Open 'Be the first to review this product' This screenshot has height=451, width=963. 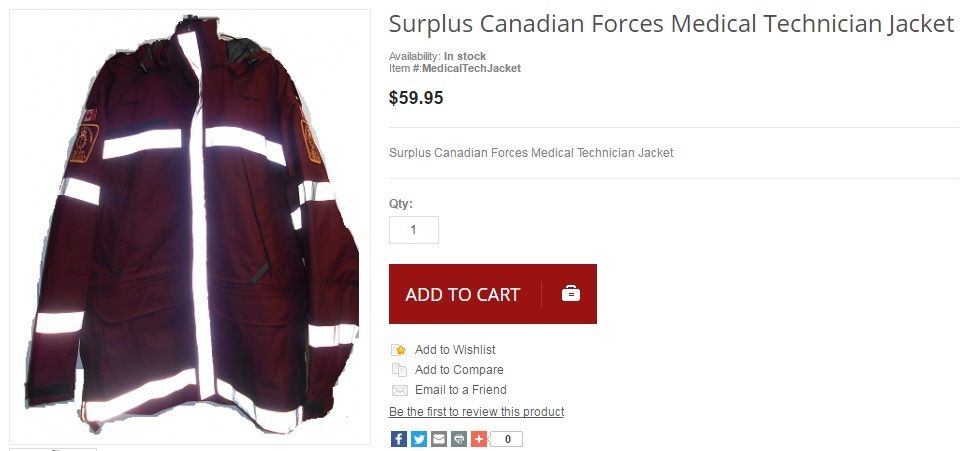[x=477, y=412]
